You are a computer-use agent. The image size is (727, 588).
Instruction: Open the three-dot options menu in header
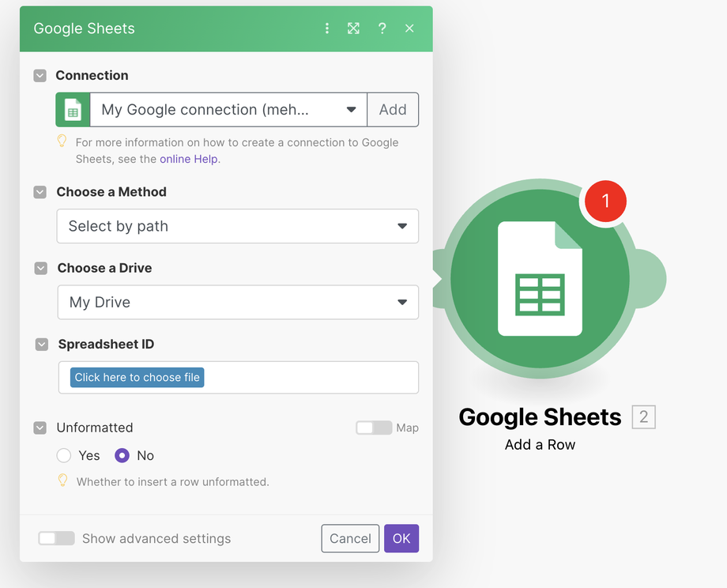[327, 28]
